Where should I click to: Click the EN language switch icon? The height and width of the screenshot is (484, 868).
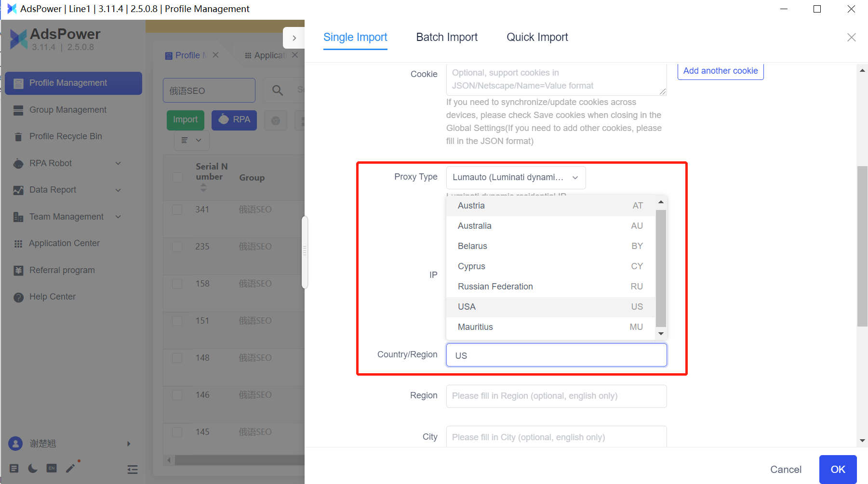(x=52, y=468)
